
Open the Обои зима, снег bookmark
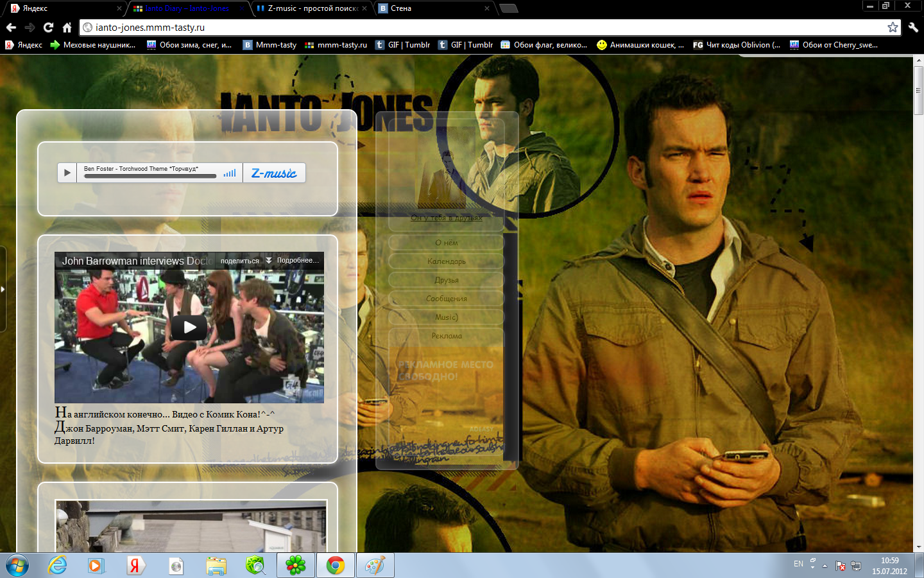point(189,45)
